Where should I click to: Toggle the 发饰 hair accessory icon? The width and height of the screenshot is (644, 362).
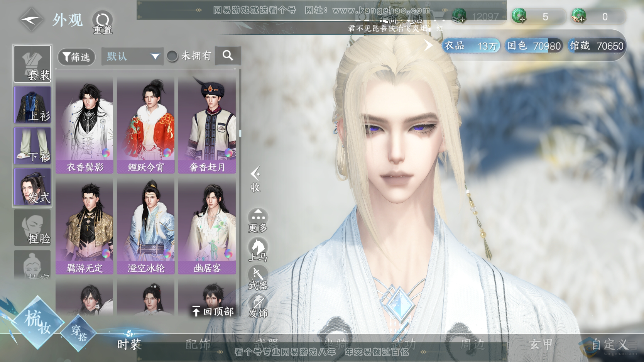click(x=258, y=307)
